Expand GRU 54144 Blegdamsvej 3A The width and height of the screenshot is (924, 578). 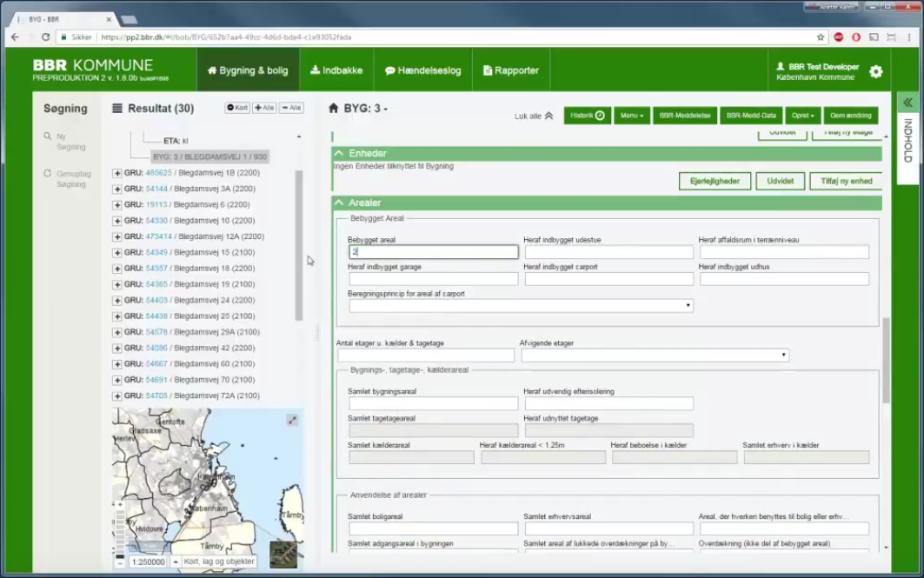(x=116, y=189)
